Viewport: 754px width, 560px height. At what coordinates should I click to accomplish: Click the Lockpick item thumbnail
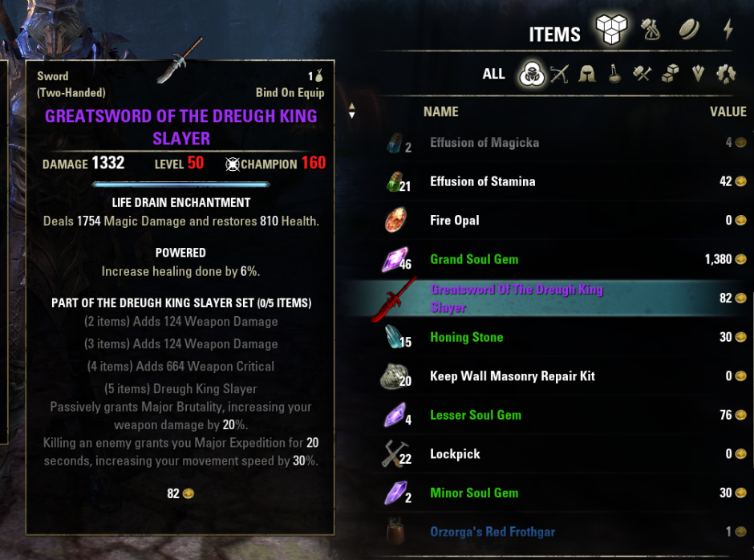tap(395, 453)
